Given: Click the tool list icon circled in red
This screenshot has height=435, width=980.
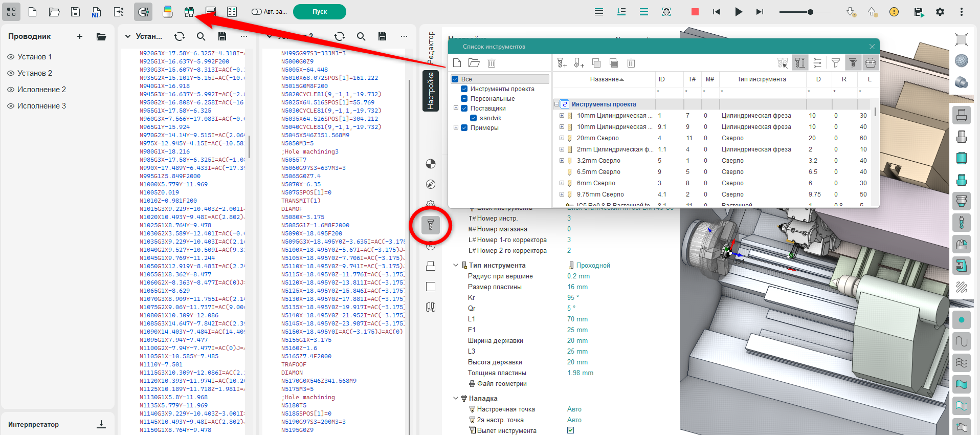Looking at the screenshot, I should [431, 225].
